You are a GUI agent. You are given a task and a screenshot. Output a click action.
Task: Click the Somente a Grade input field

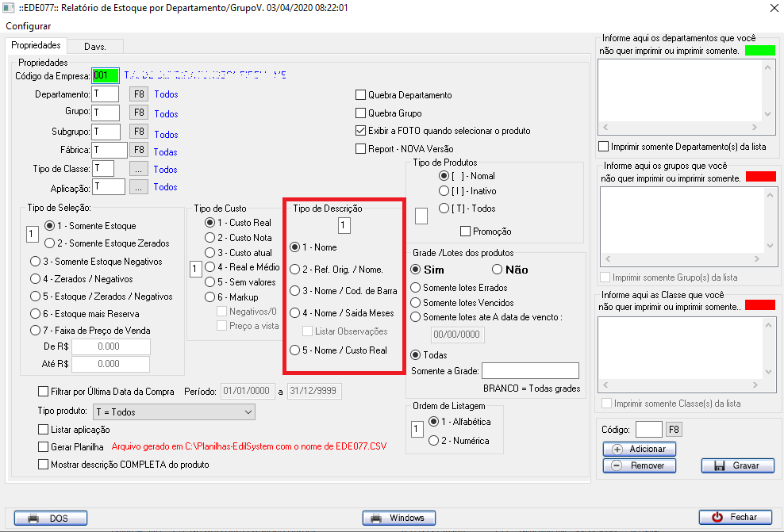[x=530, y=371]
